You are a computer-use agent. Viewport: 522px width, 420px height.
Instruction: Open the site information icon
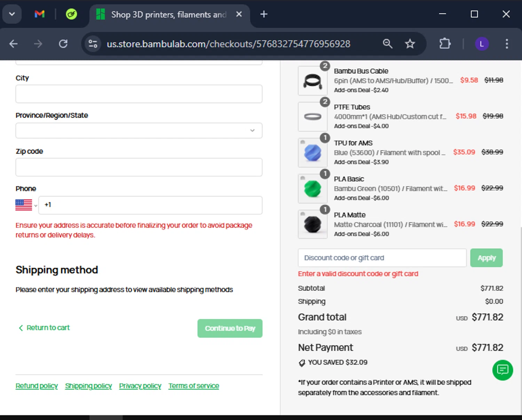(x=93, y=44)
